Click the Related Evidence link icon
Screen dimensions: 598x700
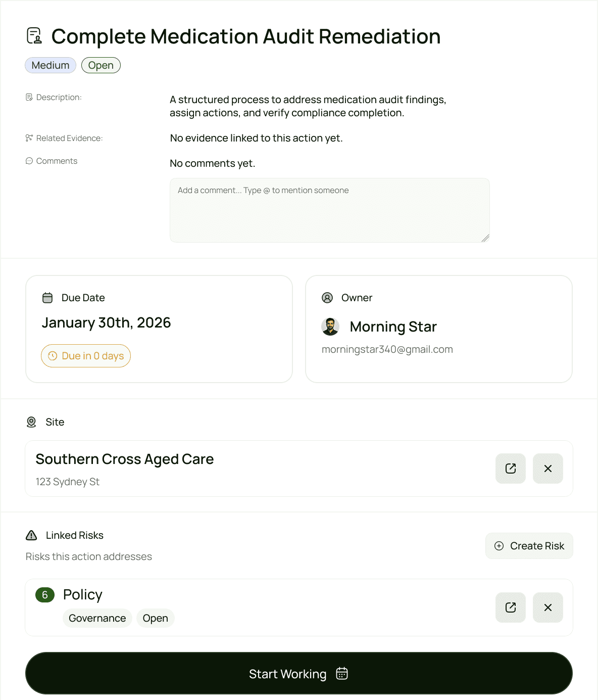click(x=29, y=137)
